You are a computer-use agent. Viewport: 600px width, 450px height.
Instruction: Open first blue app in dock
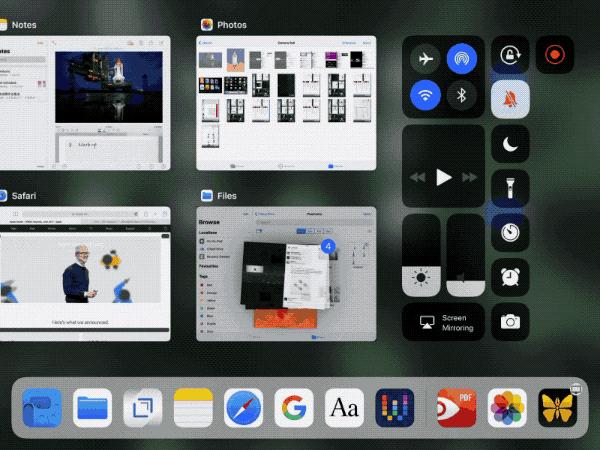pos(42,408)
